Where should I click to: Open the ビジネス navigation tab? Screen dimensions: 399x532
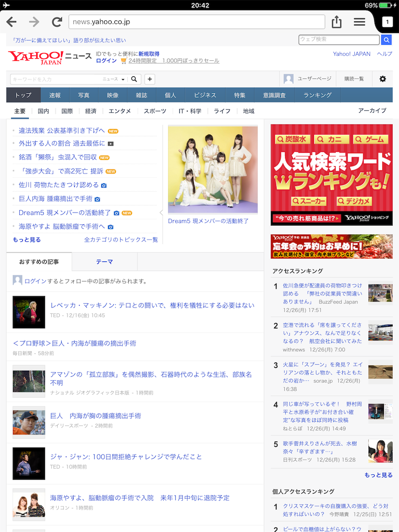click(x=205, y=96)
